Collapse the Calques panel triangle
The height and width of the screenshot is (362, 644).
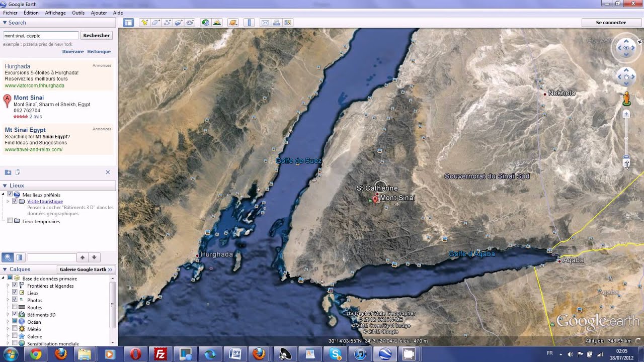click(x=5, y=269)
